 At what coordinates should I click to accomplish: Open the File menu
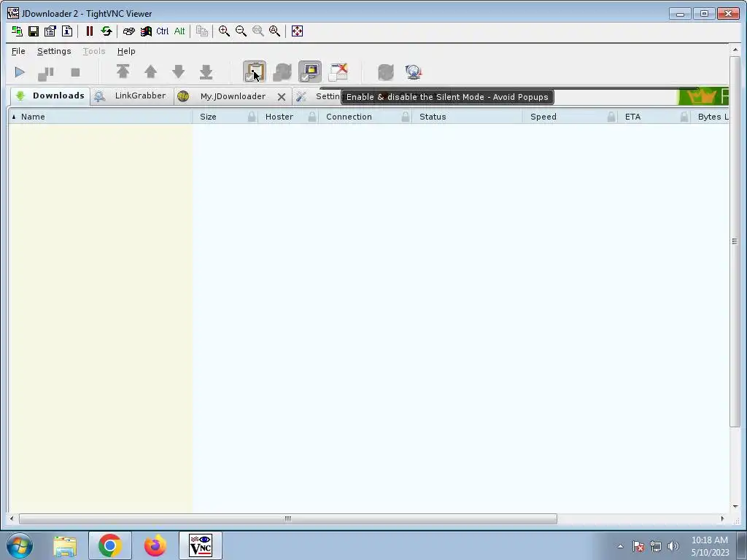coord(18,51)
